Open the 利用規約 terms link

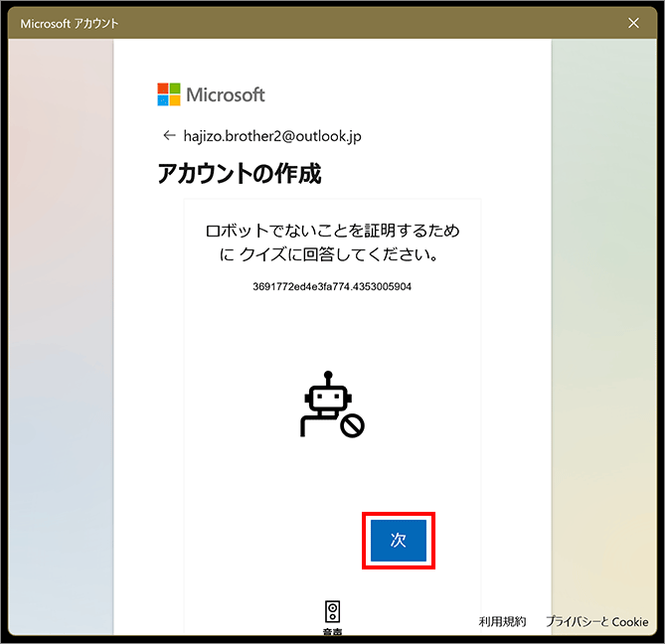pyautogui.click(x=502, y=621)
